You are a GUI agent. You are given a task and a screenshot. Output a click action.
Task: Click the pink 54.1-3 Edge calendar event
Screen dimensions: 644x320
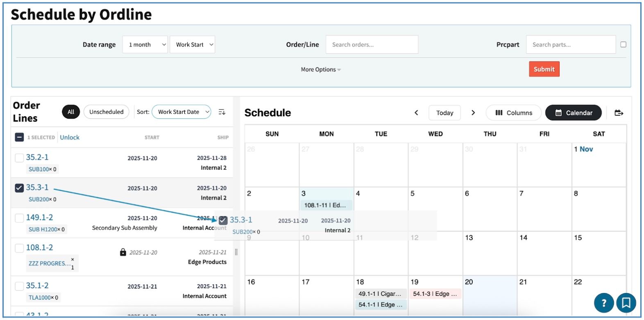(x=435, y=294)
